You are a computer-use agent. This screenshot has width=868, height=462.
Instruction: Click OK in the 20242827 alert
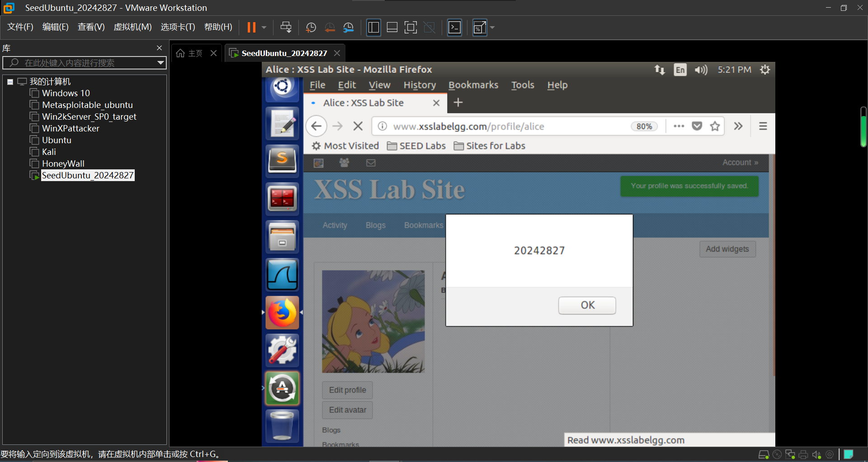(587, 305)
